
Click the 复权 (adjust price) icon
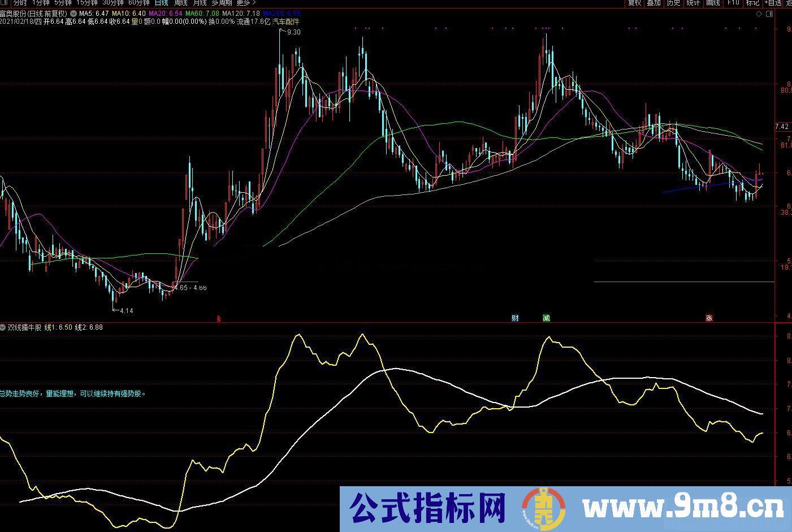[635, 3]
